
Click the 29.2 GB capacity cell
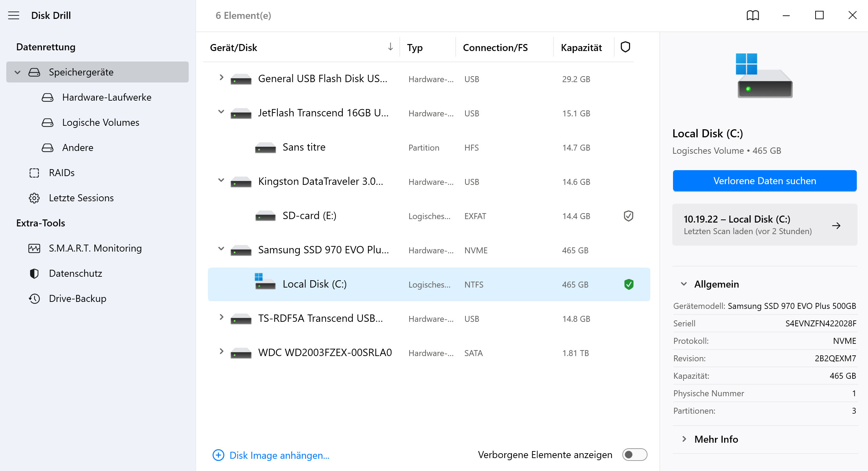click(x=576, y=79)
